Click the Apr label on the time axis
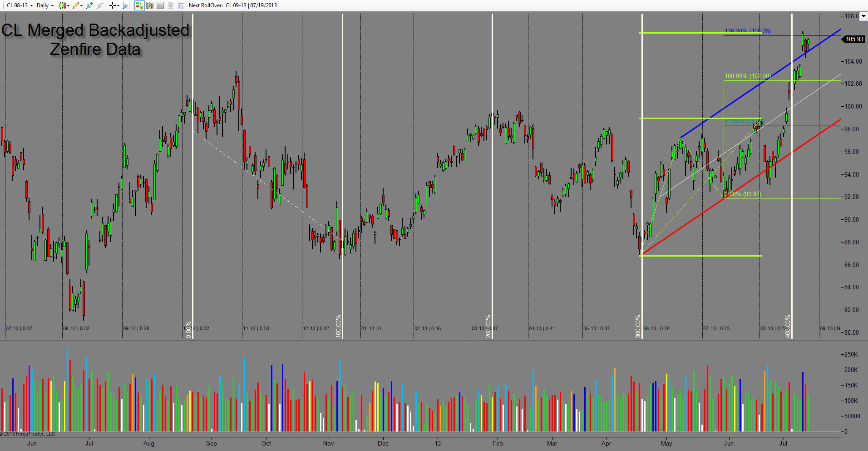Viewport: 868px width, 451px height. pos(607,443)
